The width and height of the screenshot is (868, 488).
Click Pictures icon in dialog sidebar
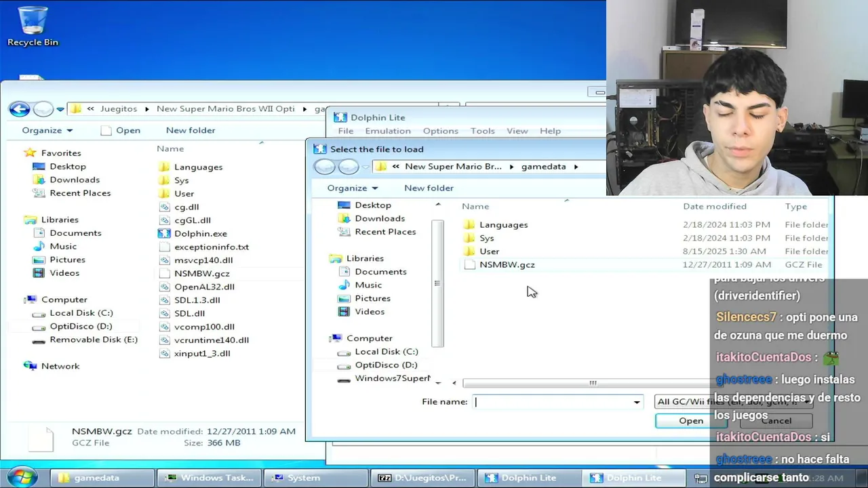(344, 298)
